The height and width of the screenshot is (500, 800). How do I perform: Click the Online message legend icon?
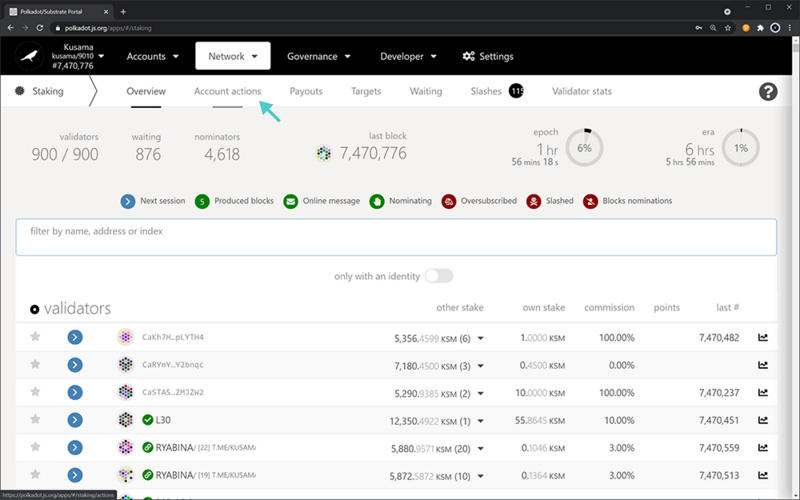pos(291,202)
